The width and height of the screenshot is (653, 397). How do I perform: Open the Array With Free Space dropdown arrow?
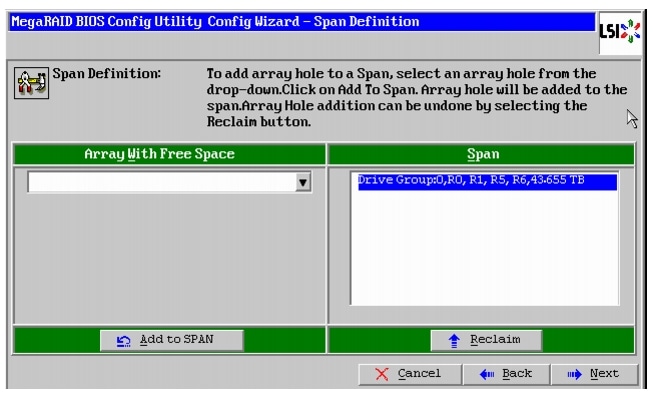[303, 182]
